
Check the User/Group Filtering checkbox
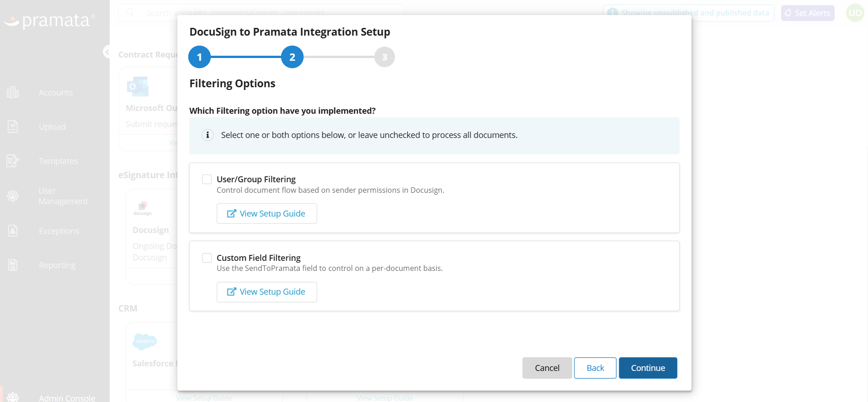(207, 180)
